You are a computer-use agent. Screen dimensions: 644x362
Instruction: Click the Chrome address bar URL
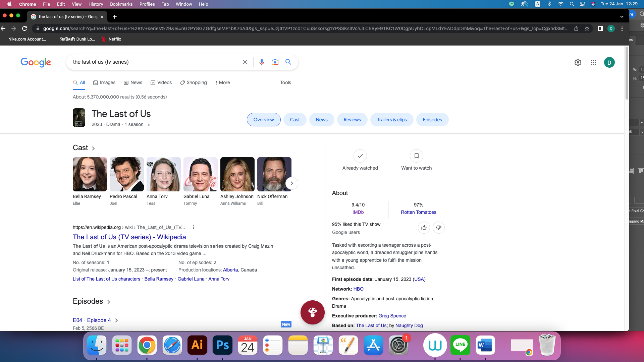point(306,28)
